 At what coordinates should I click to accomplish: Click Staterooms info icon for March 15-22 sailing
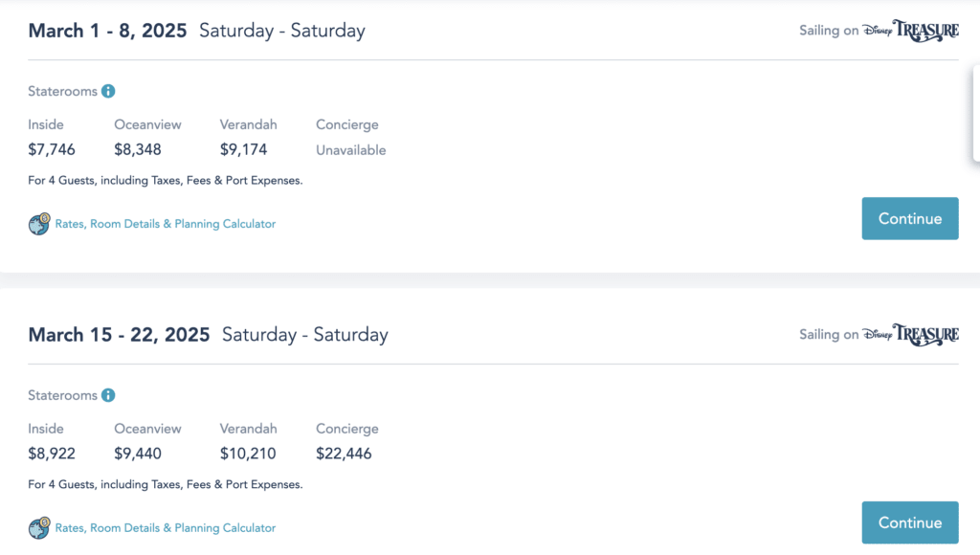coord(108,396)
